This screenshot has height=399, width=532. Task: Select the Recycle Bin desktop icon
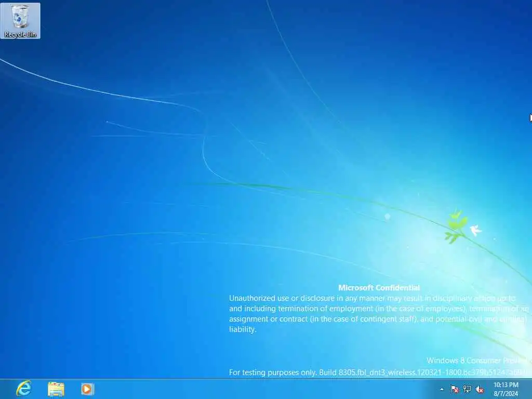[20, 21]
